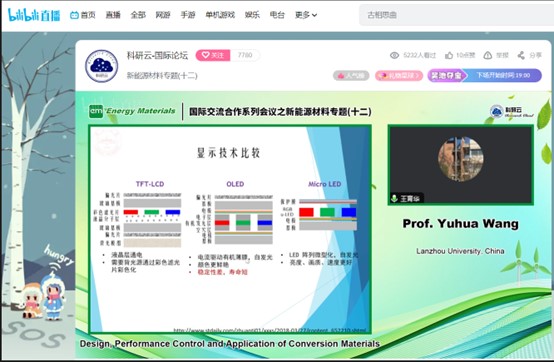Focus the search input field
This screenshot has height=362, width=554.
pyautogui.click(x=456, y=15)
